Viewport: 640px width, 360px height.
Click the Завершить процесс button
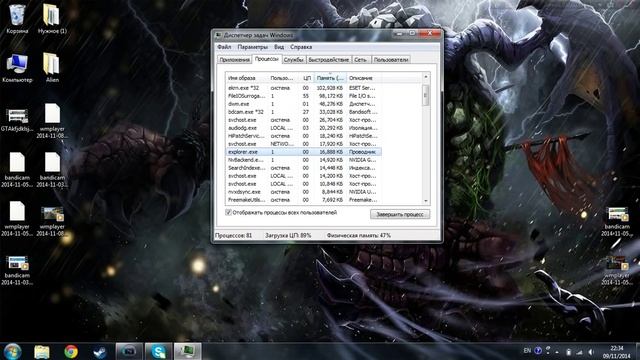400,214
